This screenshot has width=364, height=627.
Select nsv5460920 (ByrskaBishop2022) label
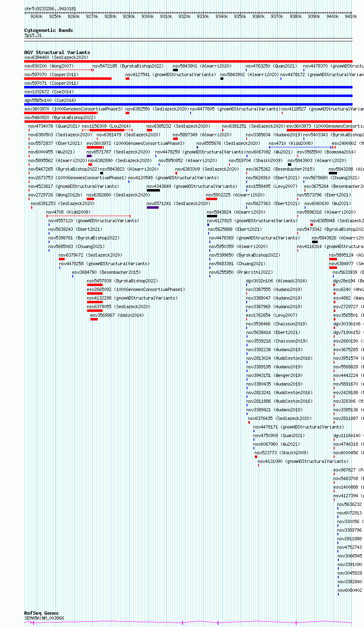pos(60,118)
